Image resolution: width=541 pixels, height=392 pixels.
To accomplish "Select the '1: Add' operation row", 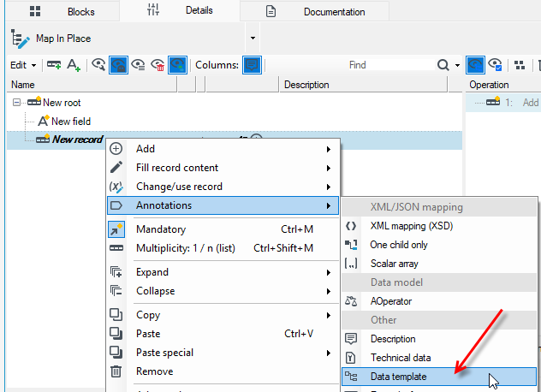I will [x=503, y=103].
